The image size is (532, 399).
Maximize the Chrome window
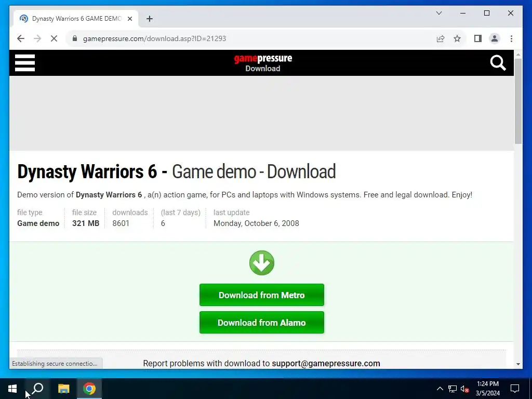pyautogui.click(x=486, y=13)
